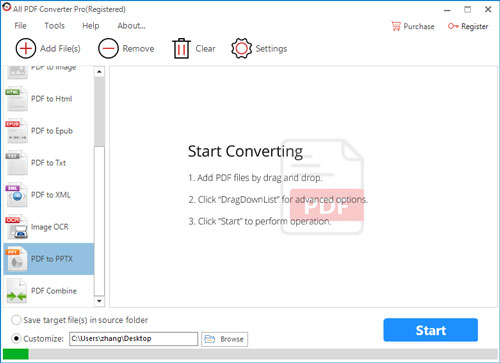This screenshot has width=500, height=363.
Task: Start the conversion with the Start button
Action: click(x=431, y=330)
